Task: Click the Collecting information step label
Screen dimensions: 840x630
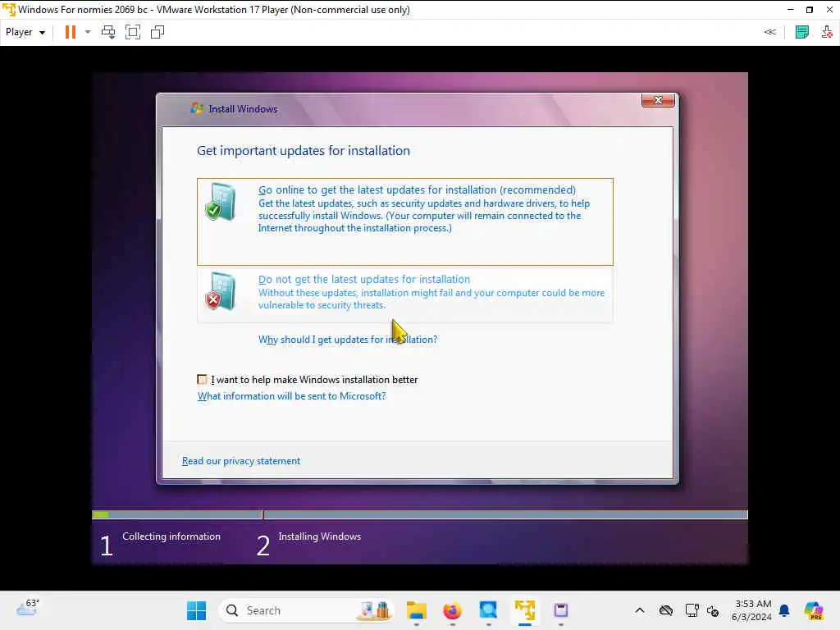Action: point(171,536)
